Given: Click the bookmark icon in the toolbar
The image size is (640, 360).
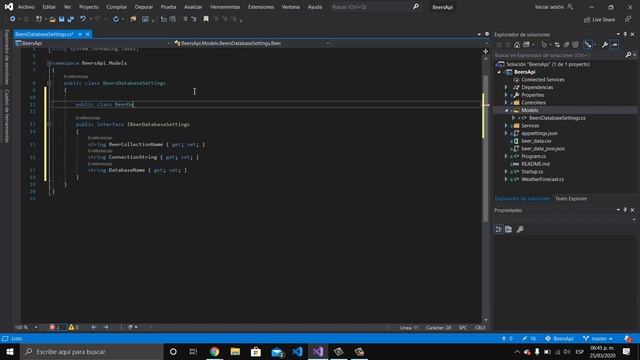Looking at the screenshot, I should coord(206,19).
